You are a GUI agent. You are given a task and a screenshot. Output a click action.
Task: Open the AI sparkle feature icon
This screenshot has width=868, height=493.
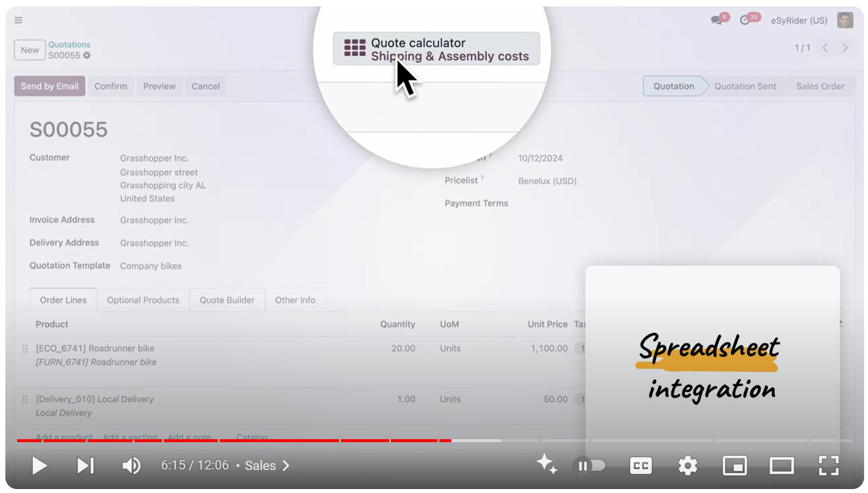click(547, 464)
